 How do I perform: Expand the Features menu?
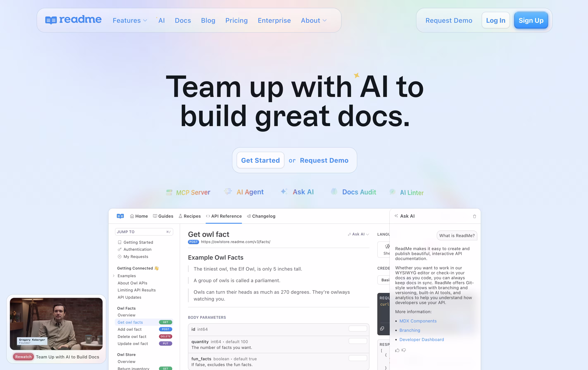click(130, 20)
